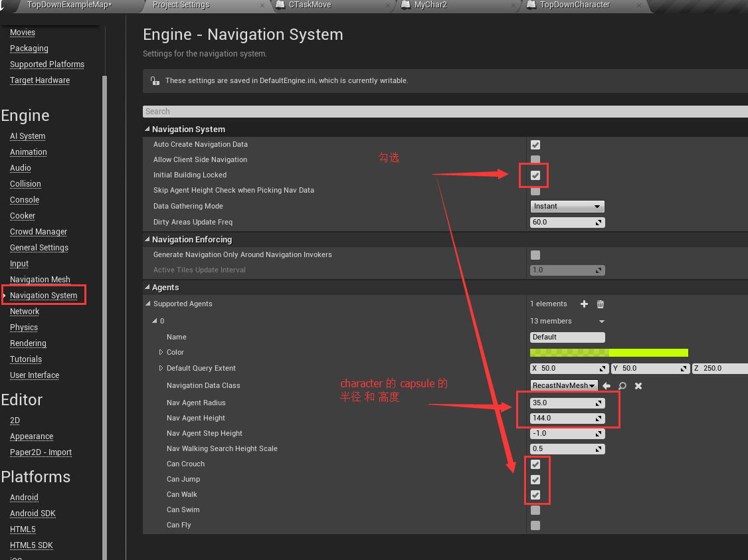Collapse the Navigation Enforcing section
The height and width of the screenshot is (560, 748).
[x=147, y=239]
